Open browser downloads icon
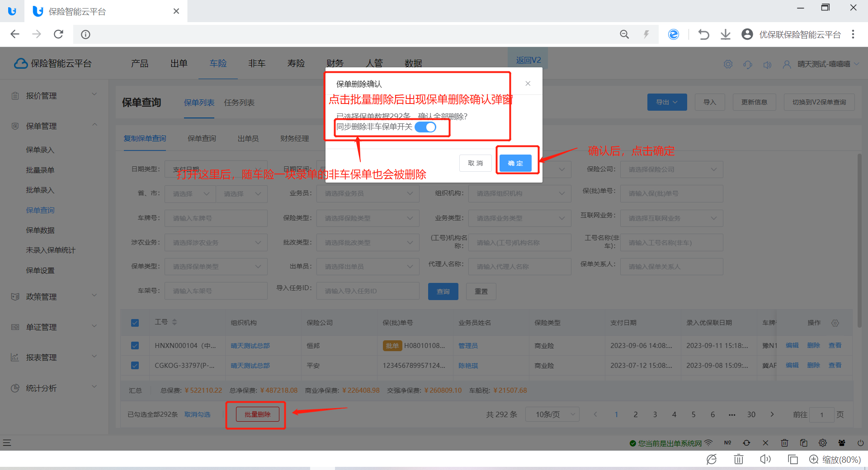This screenshot has width=868, height=470. (726, 34)
